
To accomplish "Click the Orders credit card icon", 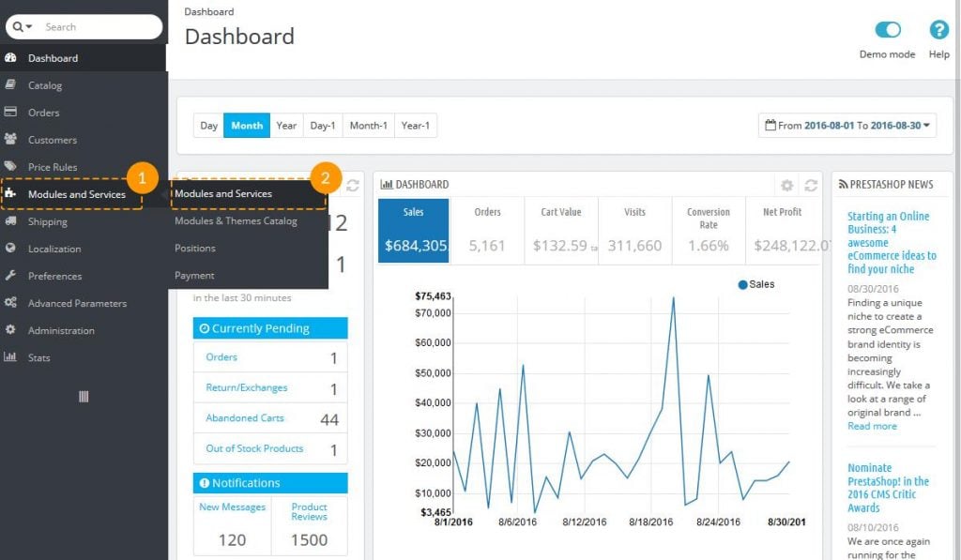I will (x=11, y=113).
